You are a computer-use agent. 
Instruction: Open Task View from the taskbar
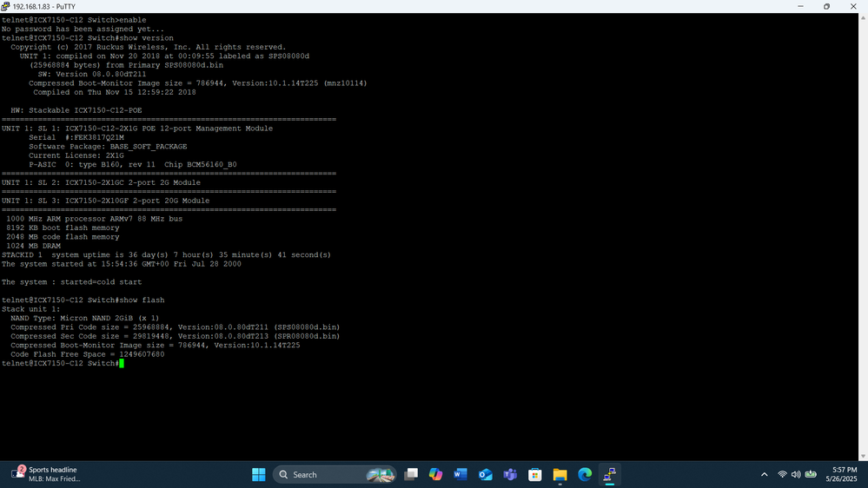click(411, 475)
